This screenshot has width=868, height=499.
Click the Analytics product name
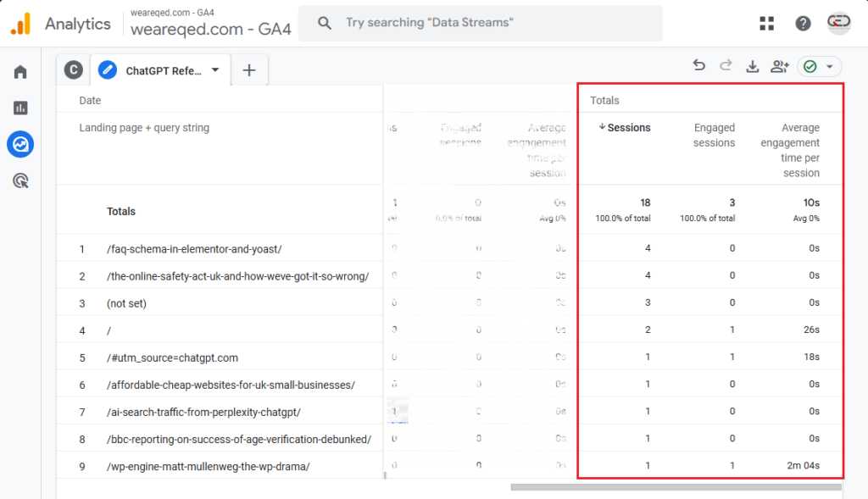77,24
